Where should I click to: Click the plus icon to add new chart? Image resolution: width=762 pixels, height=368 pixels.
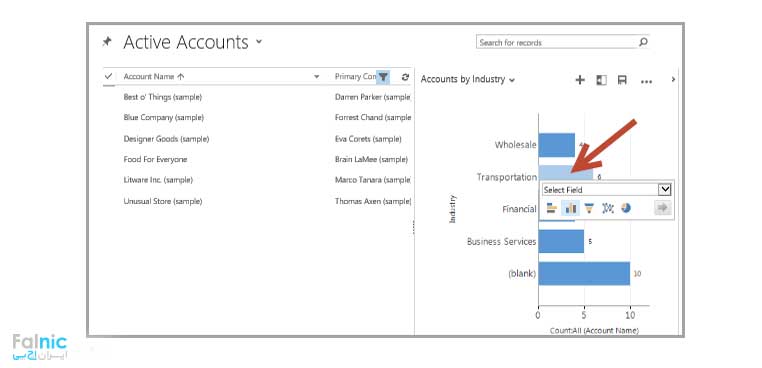580,80
